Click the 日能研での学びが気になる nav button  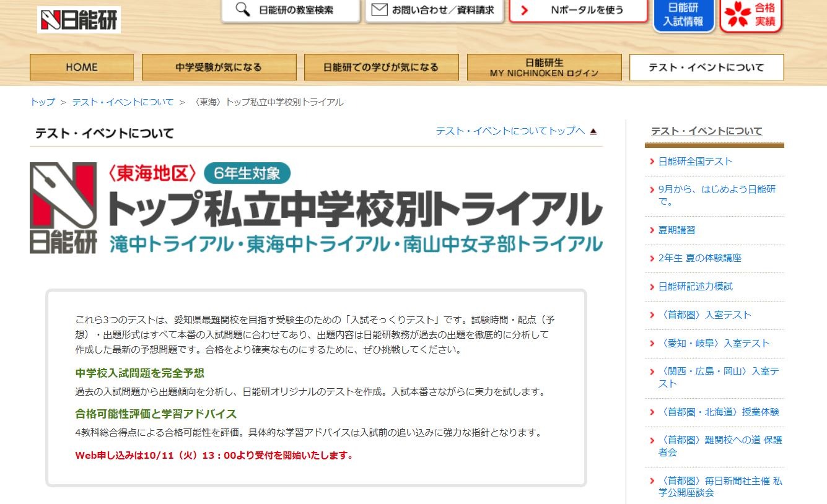pyautogui.click(x=380, y=67)
